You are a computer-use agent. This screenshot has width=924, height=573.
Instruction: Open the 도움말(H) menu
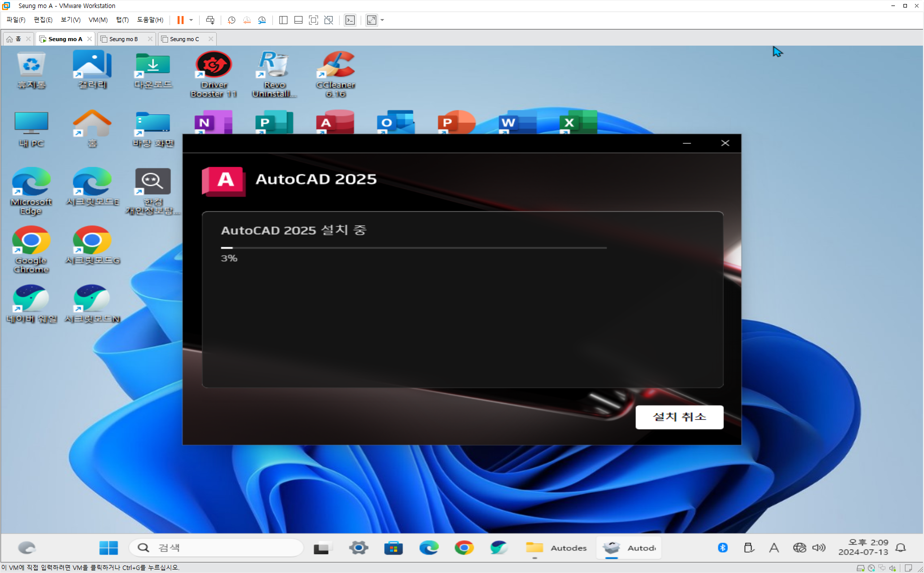(150, 20)
